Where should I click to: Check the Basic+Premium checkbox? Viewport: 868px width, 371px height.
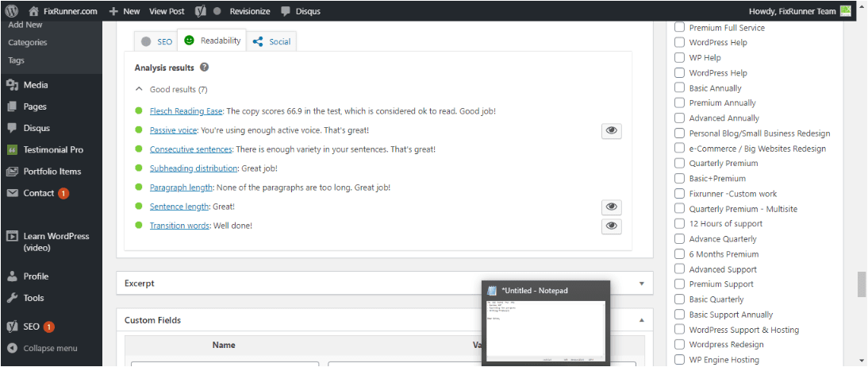[679, 178]
